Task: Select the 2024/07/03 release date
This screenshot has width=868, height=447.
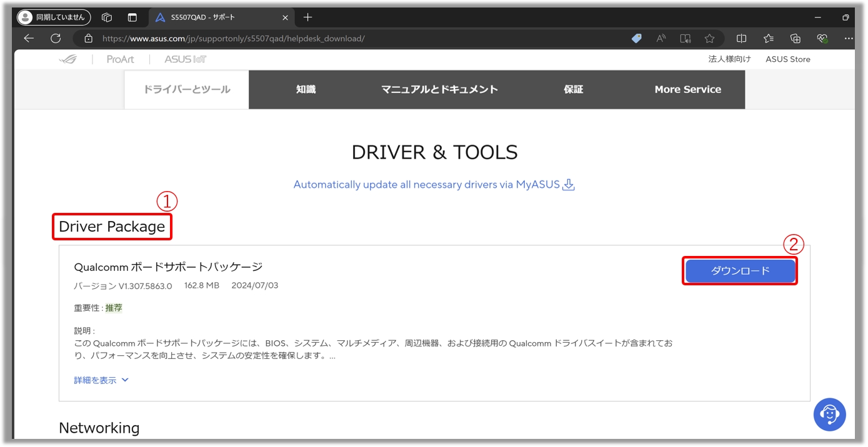Action: coord(255,285)
